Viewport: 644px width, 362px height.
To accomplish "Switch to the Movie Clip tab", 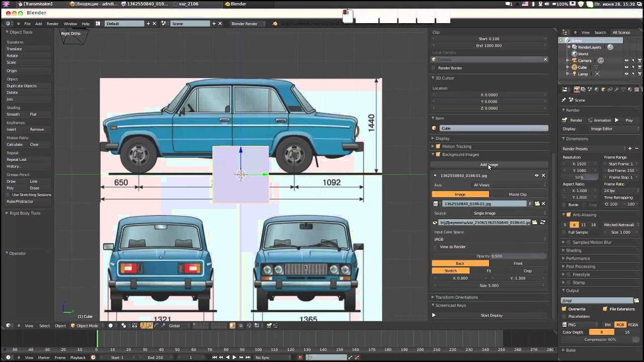I will tap(518, 194).
